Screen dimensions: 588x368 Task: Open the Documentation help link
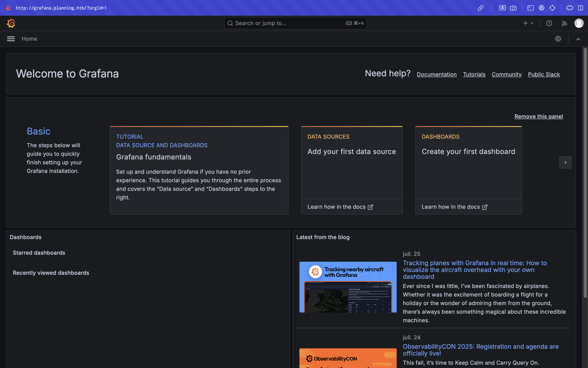[437, 74]
